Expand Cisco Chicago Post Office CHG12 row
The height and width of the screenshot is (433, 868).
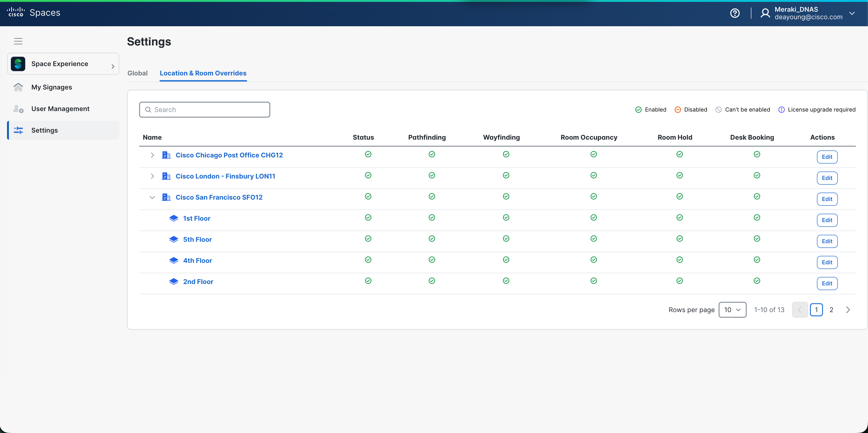tap(152, 155)
